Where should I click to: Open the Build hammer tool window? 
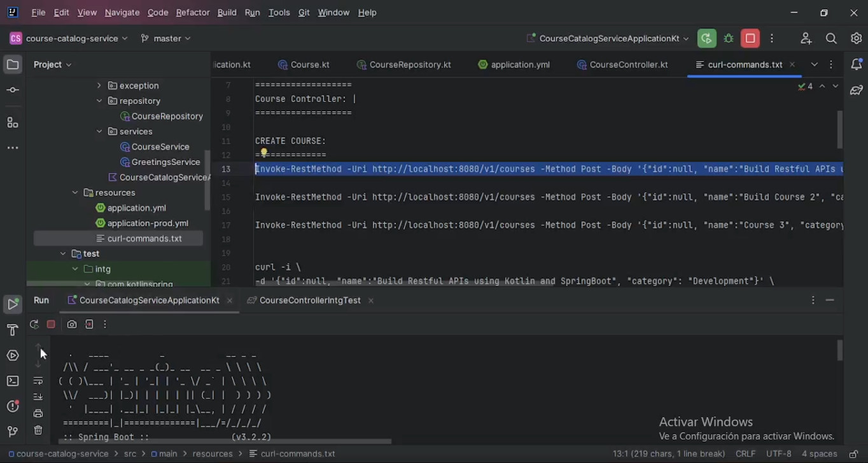[x=12, y=330]
